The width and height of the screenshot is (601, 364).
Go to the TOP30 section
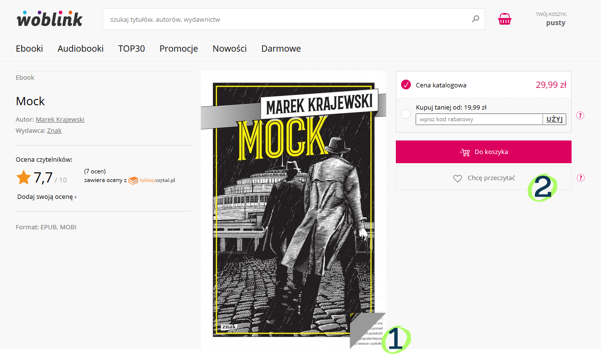pos(132,48)
